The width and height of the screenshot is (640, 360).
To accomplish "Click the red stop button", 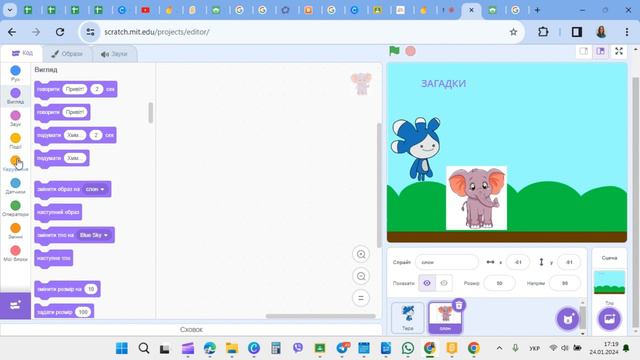I will point(411,51).
